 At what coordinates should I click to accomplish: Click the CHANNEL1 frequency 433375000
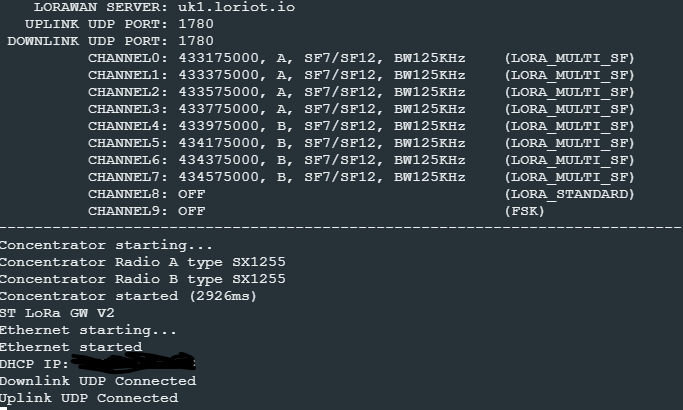[216, 75]
